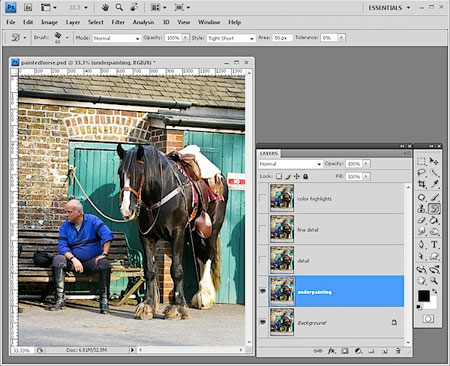Select the Zoom tool in toolbox

tap(434, 280)
